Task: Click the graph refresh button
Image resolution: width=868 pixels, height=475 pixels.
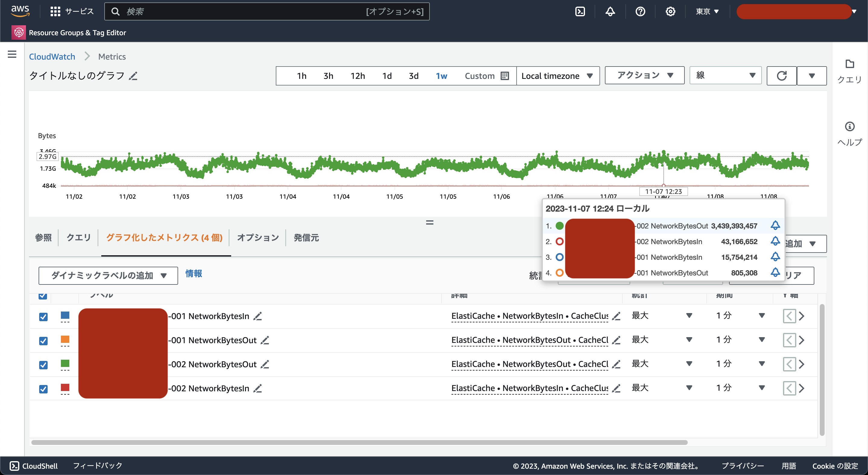Action: [782, 76]
